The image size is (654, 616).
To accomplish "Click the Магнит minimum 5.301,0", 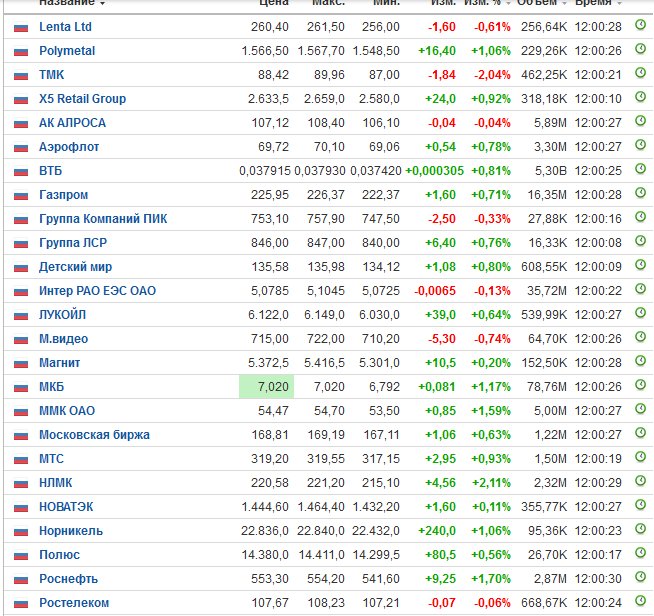I will point(379,363).
